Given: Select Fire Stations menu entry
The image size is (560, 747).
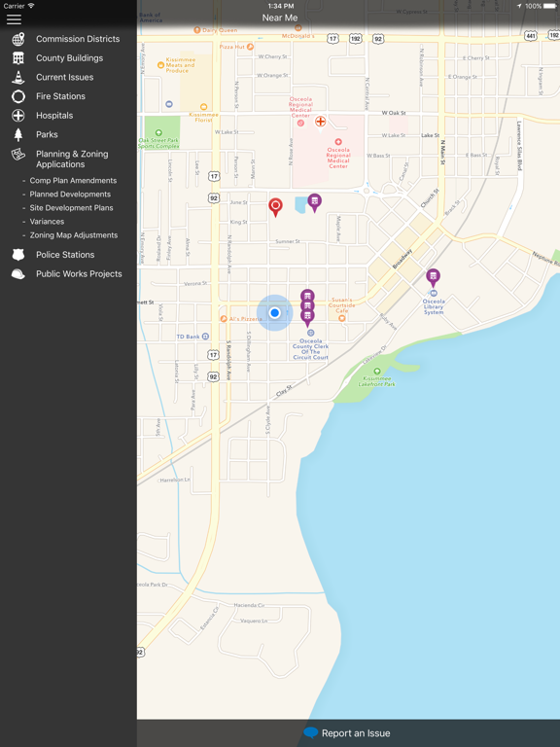Looking at the screenshot, I should click(x=68, y=96).
